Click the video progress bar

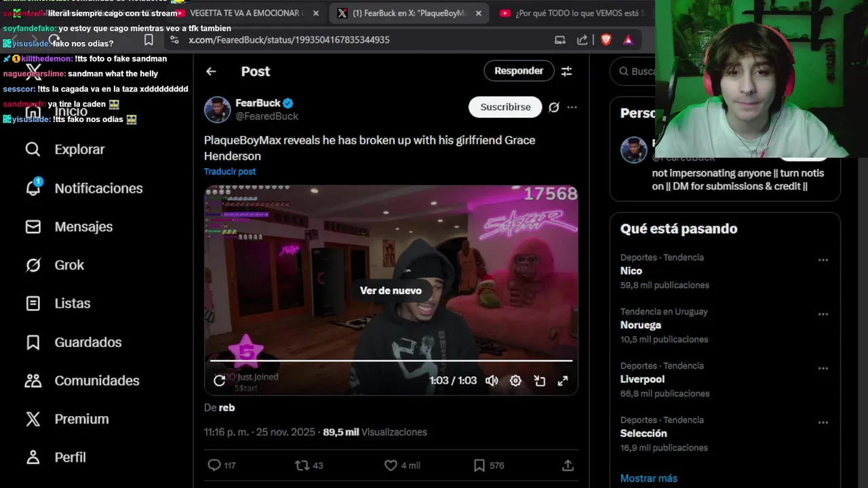click(391, 360)
